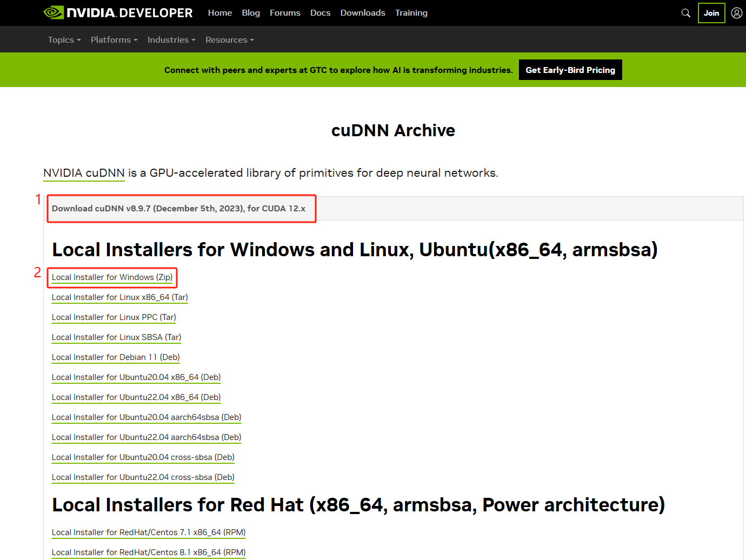The image size is (746, 560).
Task: Click the NVIDIA Developer logo
Action: click(118, 12)
